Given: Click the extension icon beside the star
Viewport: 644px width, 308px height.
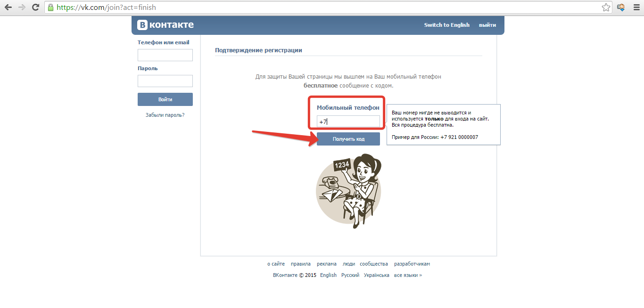Looking at the screenshot, I should pos(621,7).
